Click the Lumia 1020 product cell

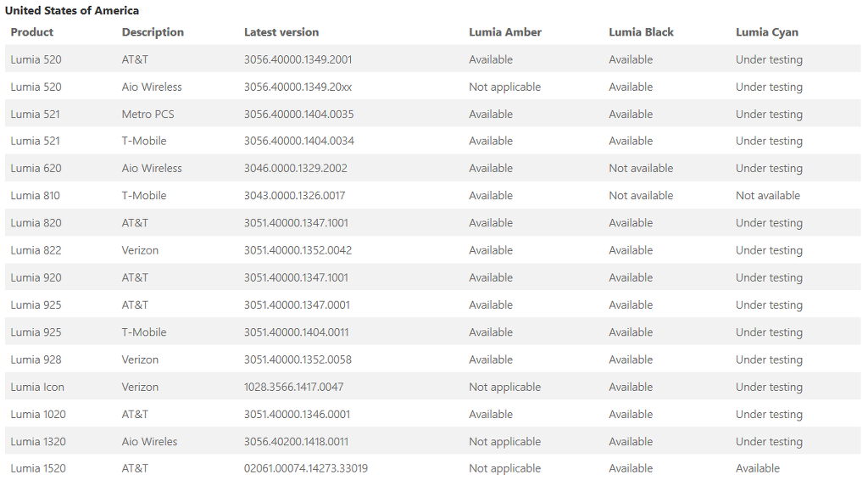(x=38, y=414)
